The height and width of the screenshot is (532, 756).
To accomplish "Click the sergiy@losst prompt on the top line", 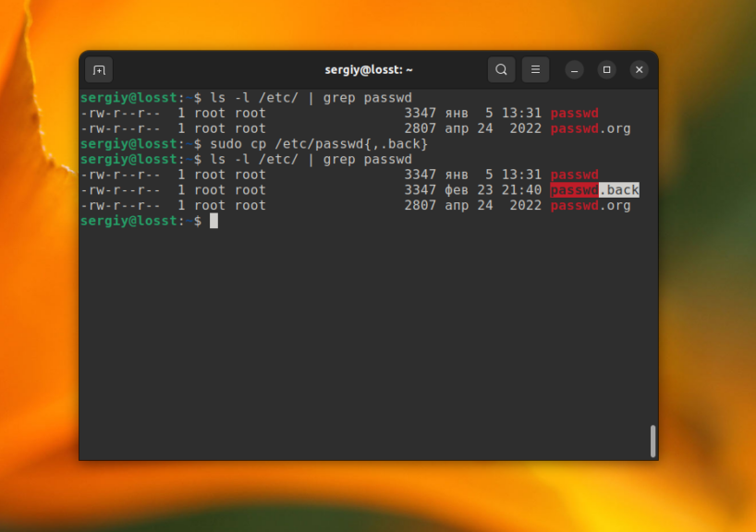I will coord(128,98).
